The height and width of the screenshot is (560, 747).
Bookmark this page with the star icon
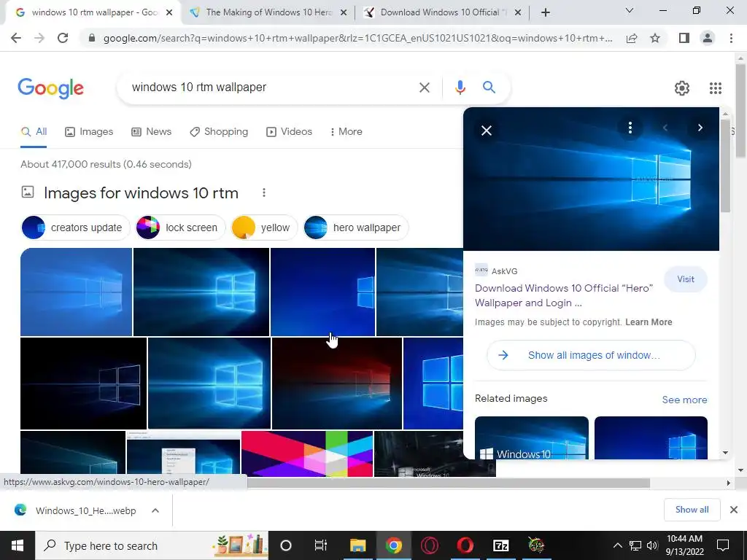pyautogui.click(x=655, y=38)
